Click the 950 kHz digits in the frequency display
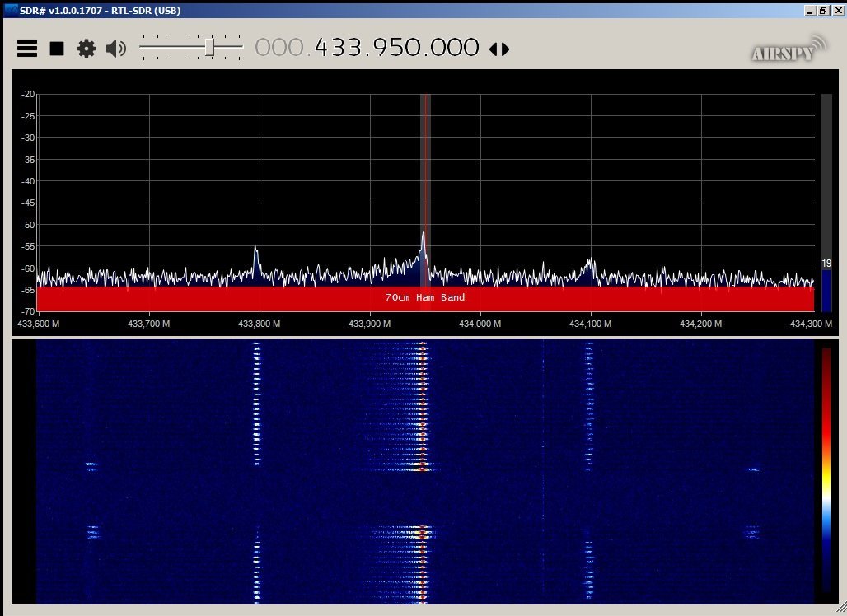The height and width of the screenshot is (616, 847). [x=397, y=48]
